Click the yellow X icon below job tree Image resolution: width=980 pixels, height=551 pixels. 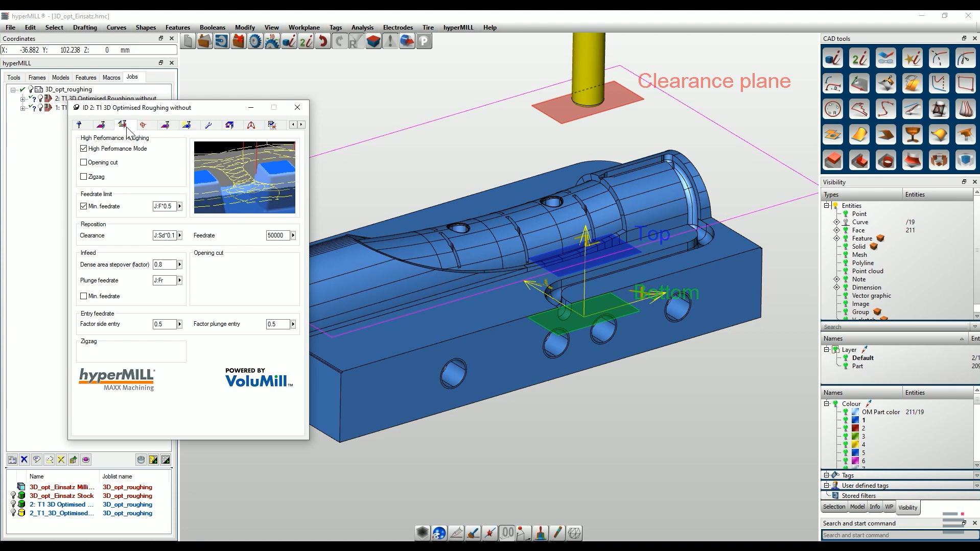click(x=61, y=460)
